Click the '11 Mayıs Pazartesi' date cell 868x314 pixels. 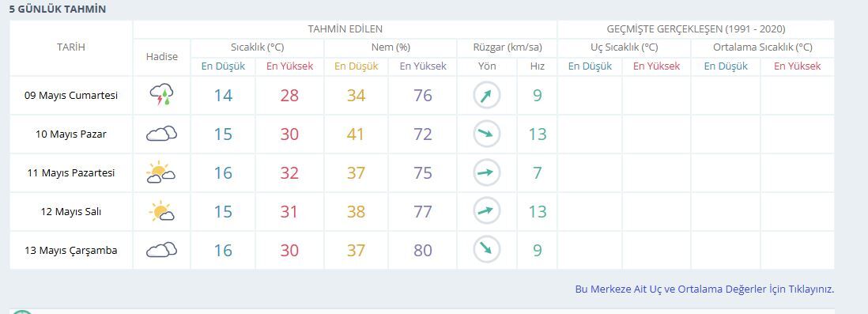point(71,172)
